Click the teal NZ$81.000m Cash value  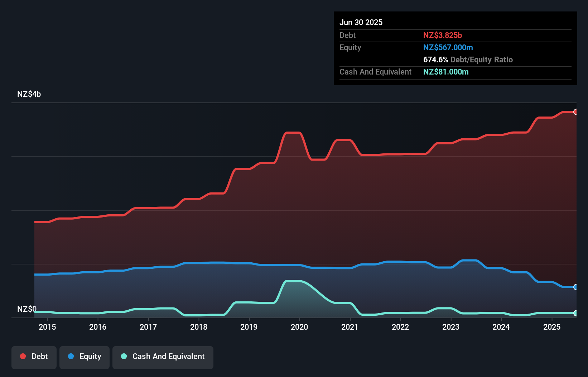click(446, 72)
